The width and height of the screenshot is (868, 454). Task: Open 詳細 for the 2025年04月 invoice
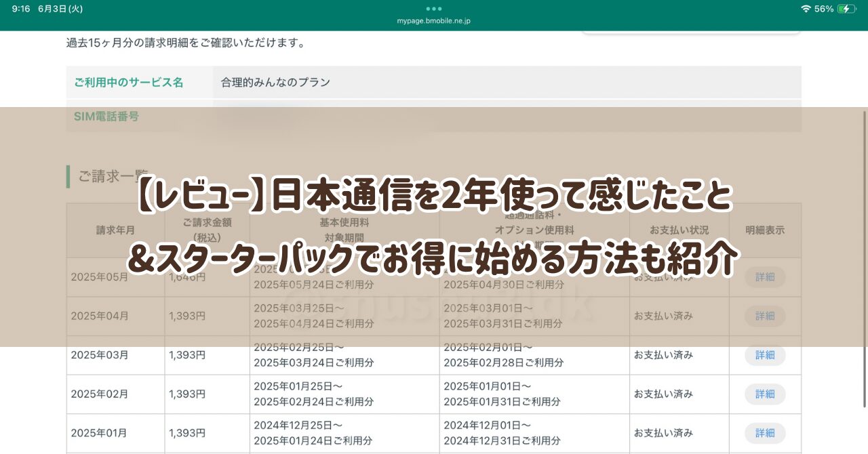pos(765,316)
